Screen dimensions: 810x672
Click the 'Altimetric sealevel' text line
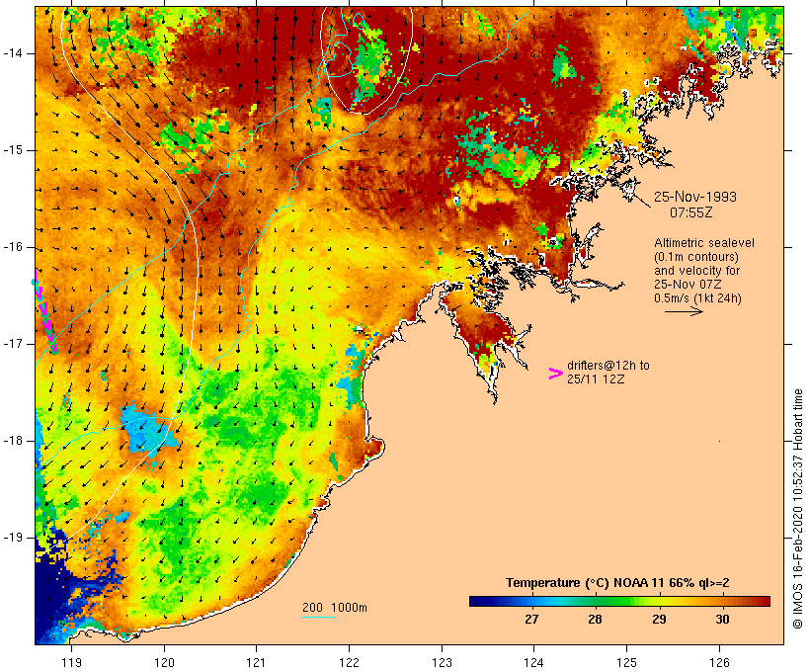[704, 243]
